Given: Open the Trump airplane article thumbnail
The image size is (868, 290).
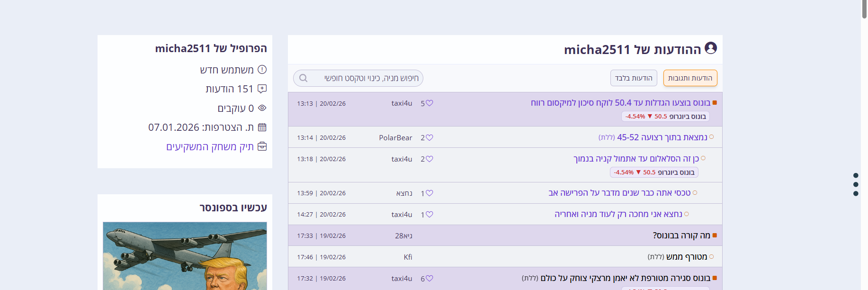Looking at the screenshot, I should click(x=185, y=256).
